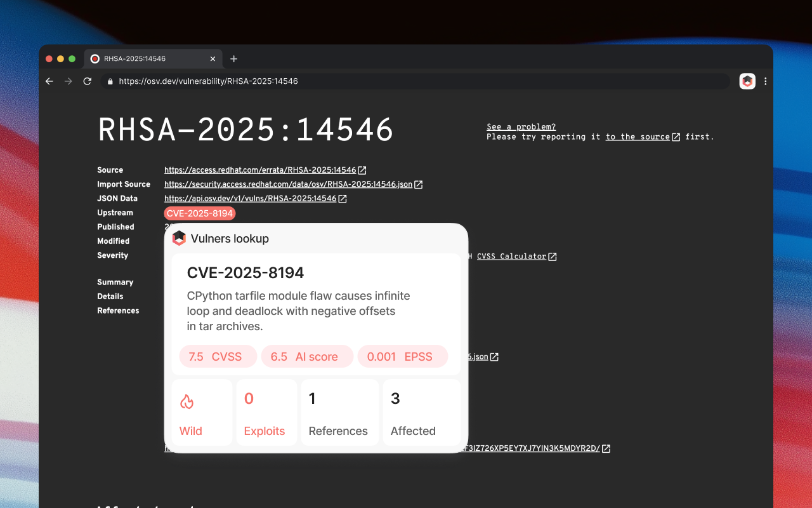The width and height of the screenshot is (812, 508).
Task: Click the Published label
Action: point(115,227)
